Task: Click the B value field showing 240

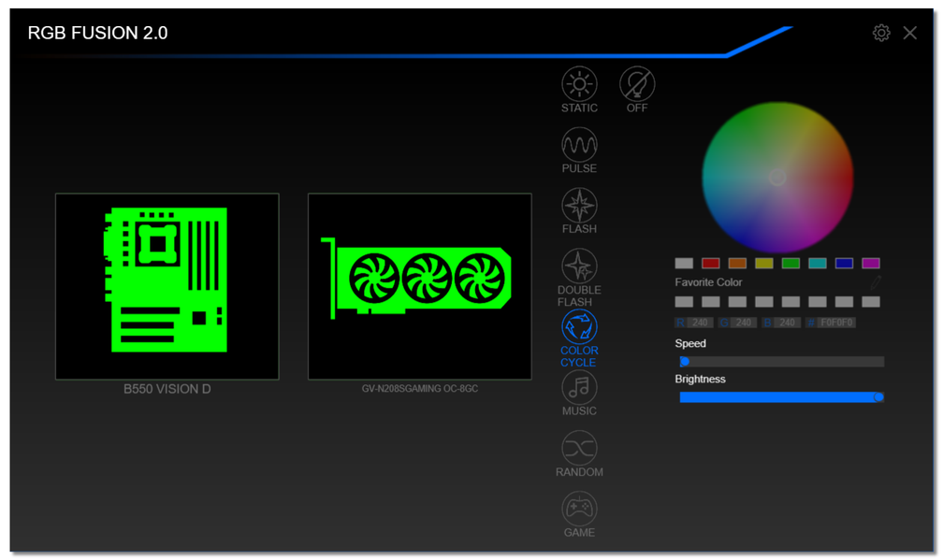Action: point(788,323)
